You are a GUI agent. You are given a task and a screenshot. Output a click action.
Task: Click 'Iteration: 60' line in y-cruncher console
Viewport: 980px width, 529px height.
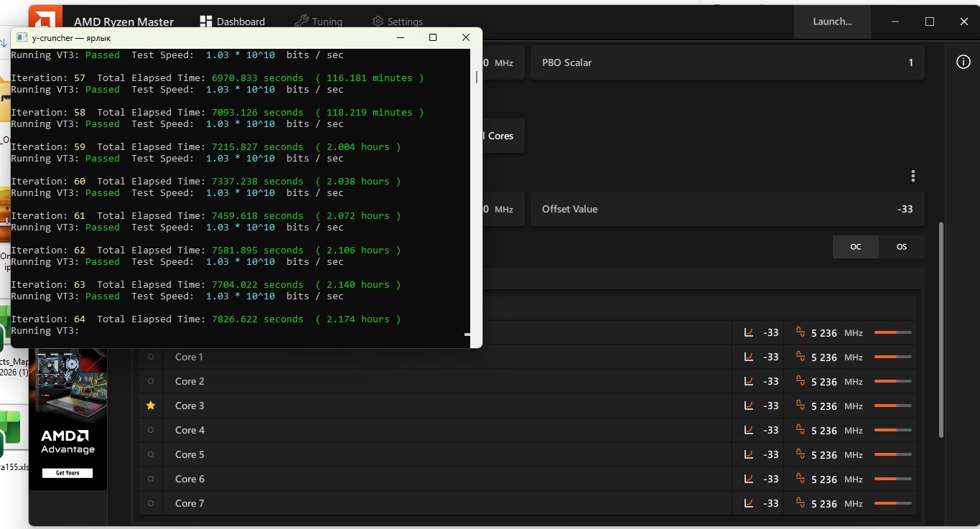(206, 182)
